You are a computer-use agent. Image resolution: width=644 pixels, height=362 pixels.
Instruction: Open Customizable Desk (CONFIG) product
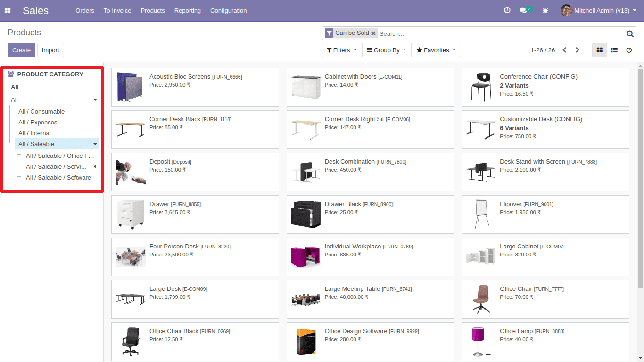(545, 130)
